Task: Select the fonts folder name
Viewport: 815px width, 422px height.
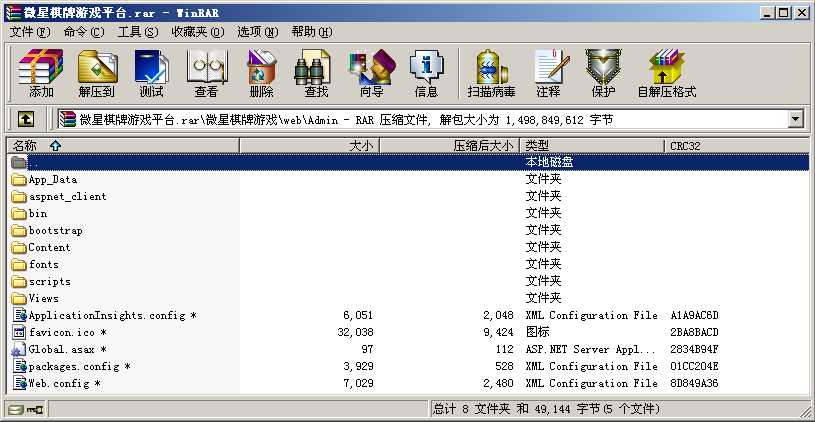Action: [x=44, y=265]
